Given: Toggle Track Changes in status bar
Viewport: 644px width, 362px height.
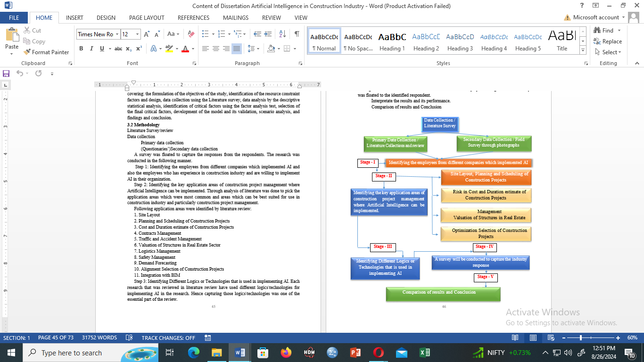Looking at the screenshot, I should tap(168, 338).
